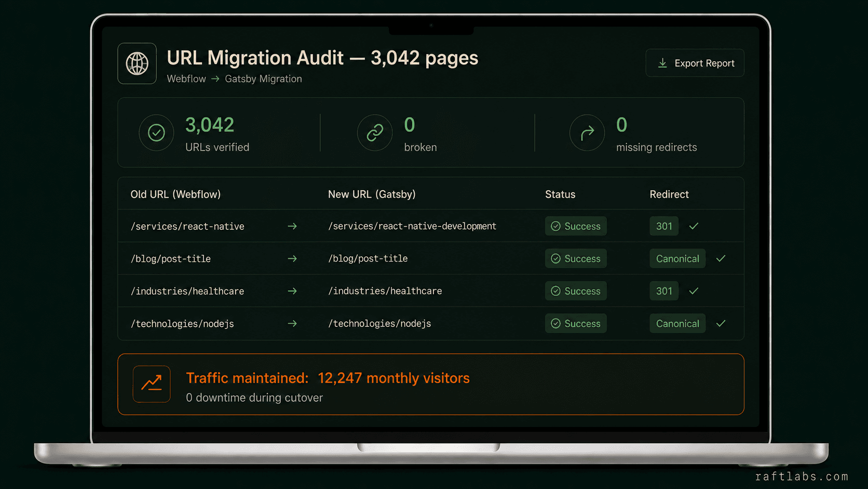Screen dimensions: 868x489
Task: Click the old URL /blog/post-title
Action: coord(171,258)
